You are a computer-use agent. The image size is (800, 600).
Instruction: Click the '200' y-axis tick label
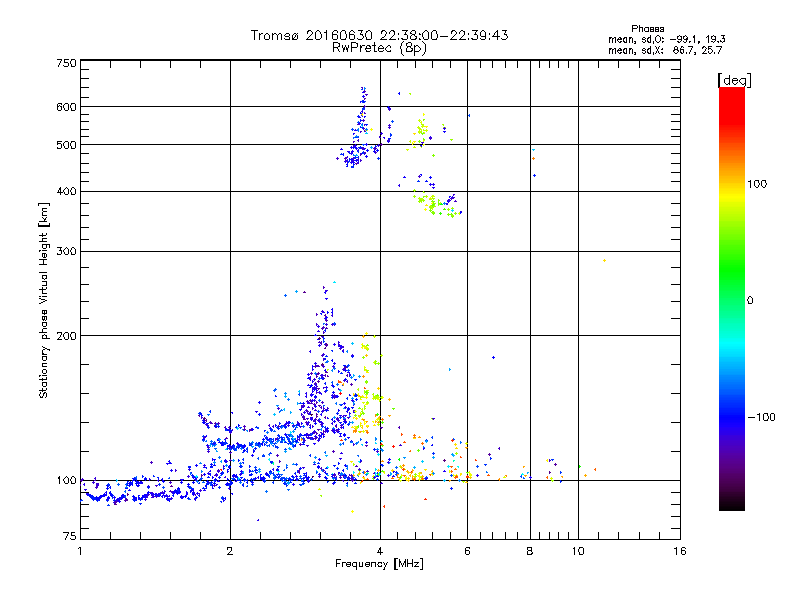tap(67, 336)
